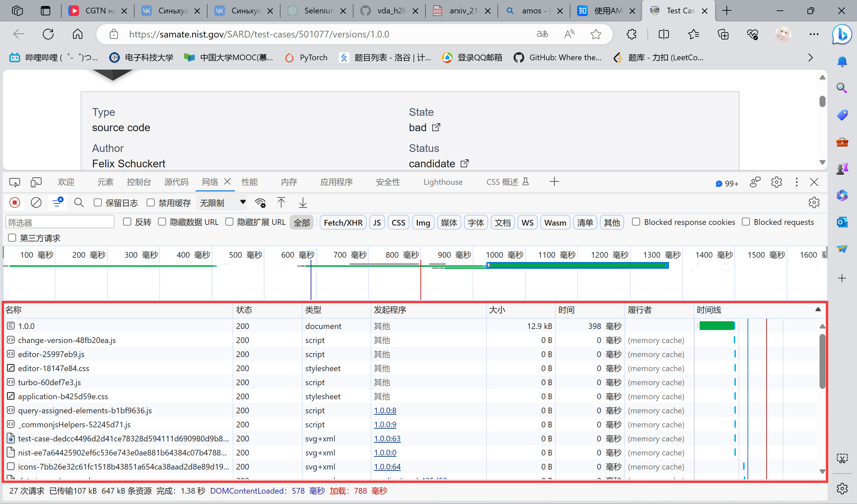Image resolution: width=857 pixels, height=504 pixels.
Task: Click the clear network log icon
Action: coord(36,203)
